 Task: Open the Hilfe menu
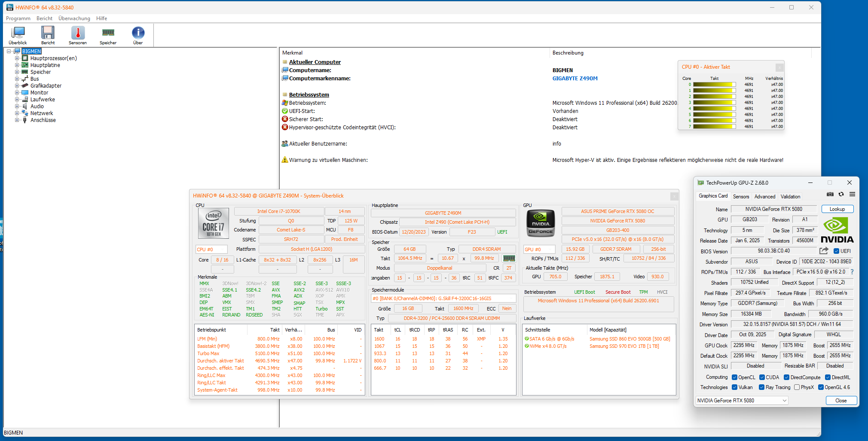tap(102, 18)
